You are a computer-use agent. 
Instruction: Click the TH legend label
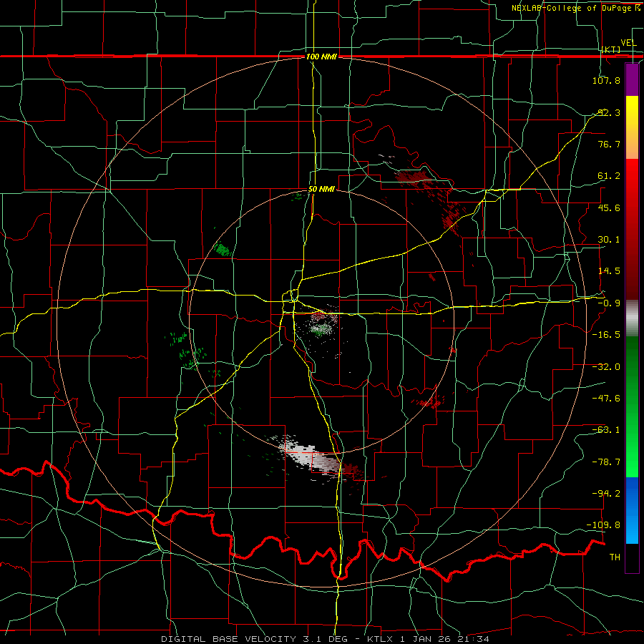[x=615, y=557]
